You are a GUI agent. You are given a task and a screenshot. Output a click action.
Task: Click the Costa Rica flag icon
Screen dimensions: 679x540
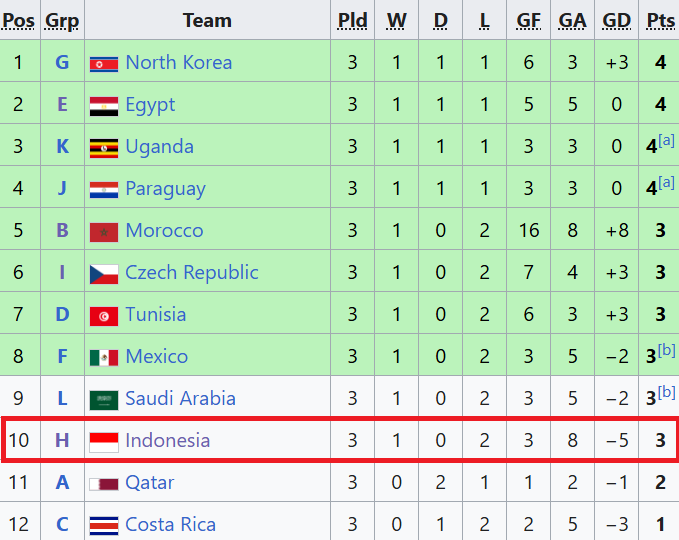point(104,525)
